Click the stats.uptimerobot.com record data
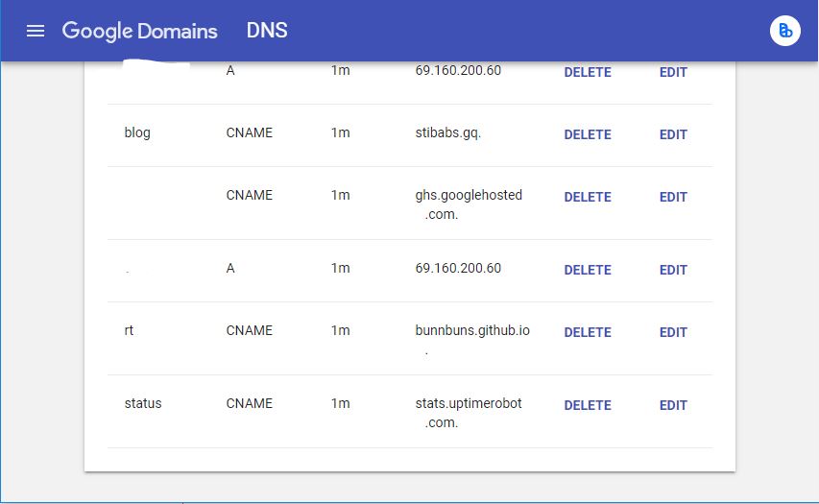Image resolution: width=819 pixels, height=504 pixels. 469,404
